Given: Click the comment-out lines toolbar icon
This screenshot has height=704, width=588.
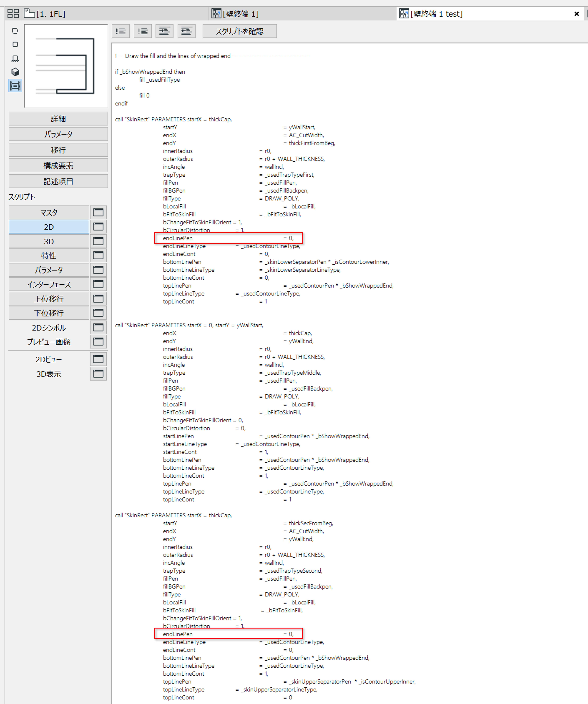Looking at the screenshot, I should pos(121,31).
